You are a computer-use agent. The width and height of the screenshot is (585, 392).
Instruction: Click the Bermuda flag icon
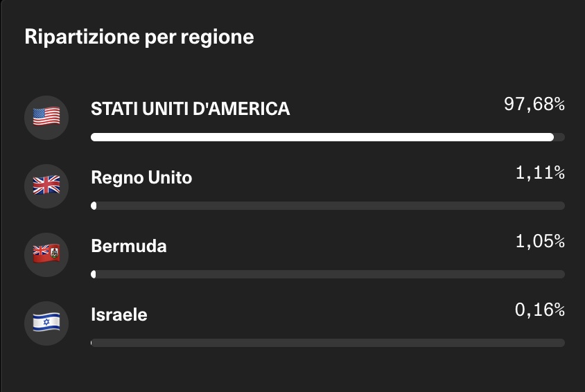click(46, 253)
